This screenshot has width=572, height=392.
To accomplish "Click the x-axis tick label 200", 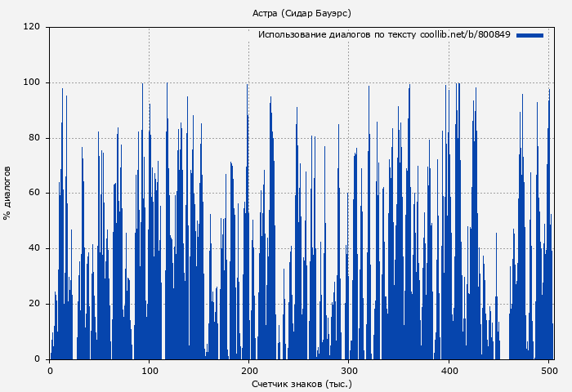I will [x=249, y=371].
